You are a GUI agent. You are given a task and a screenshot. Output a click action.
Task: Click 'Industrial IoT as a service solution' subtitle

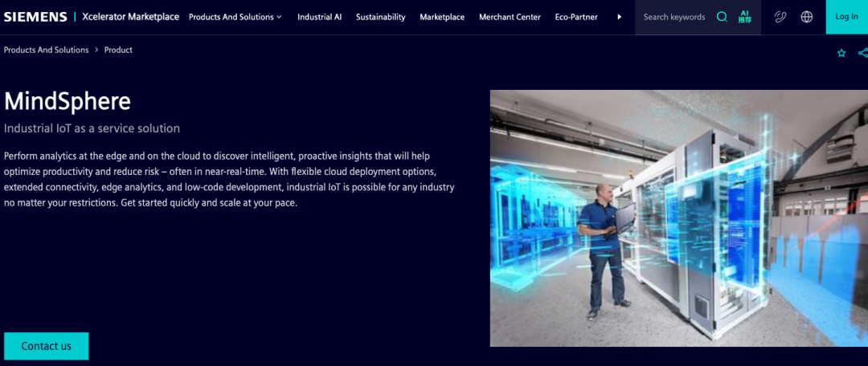click(x=92, y=128)
